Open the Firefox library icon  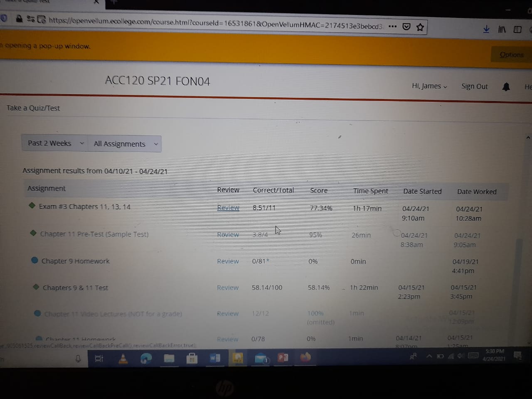point(502,29)
